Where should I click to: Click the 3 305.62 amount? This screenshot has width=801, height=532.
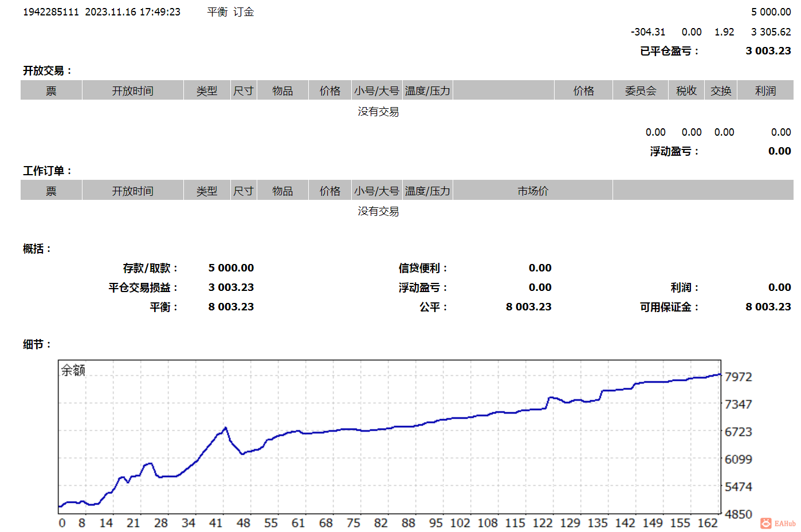click(771, 32)
